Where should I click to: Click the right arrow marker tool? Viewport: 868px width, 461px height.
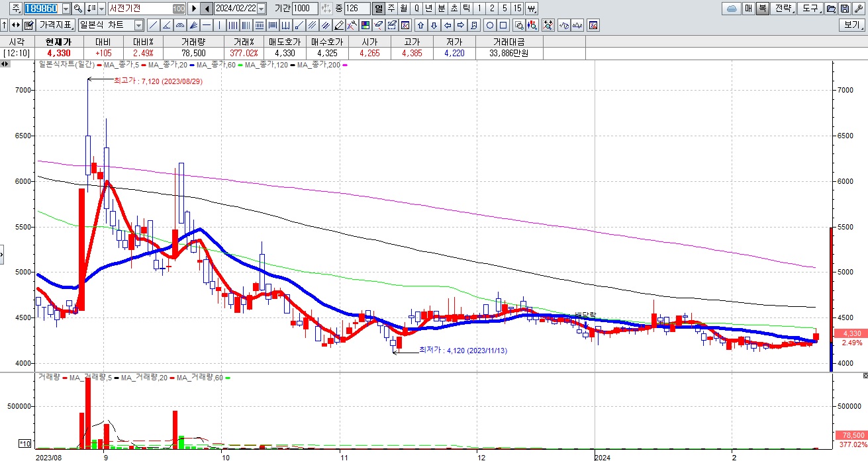tap(460, 25)
